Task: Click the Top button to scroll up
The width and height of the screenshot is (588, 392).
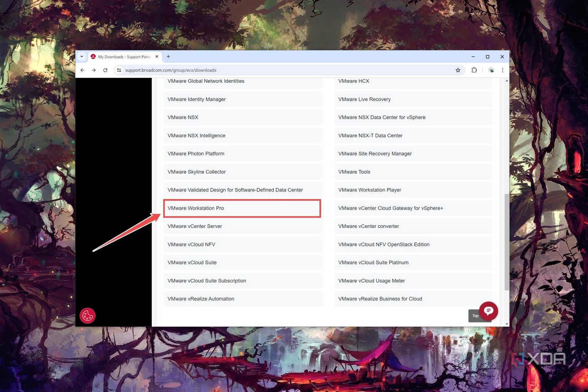Action: (475, 316)
